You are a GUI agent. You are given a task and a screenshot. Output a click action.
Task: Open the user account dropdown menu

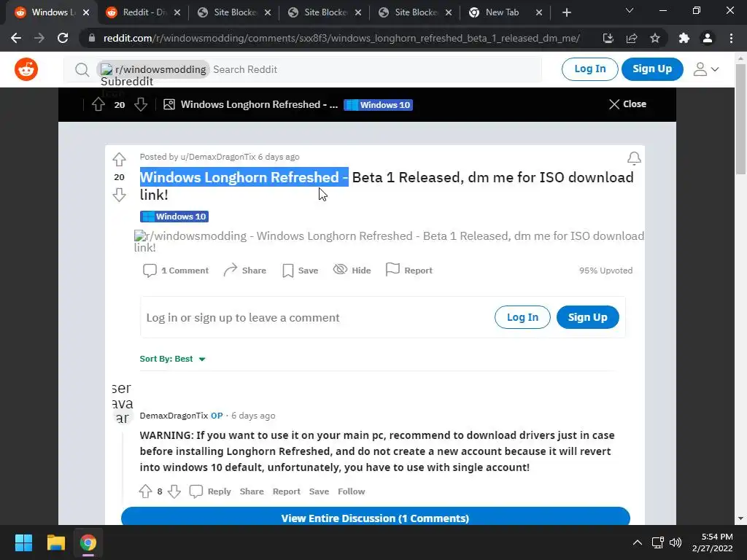coord(706,69)
